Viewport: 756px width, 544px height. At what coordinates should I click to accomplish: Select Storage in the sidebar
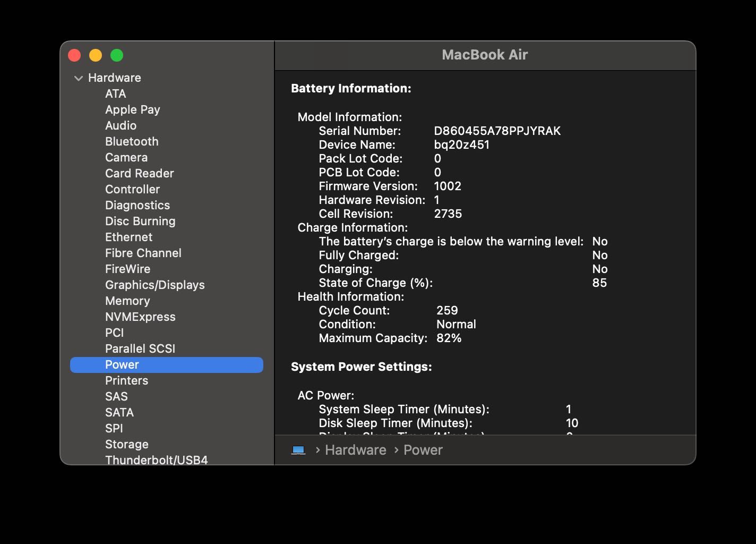tap(127, 444)
